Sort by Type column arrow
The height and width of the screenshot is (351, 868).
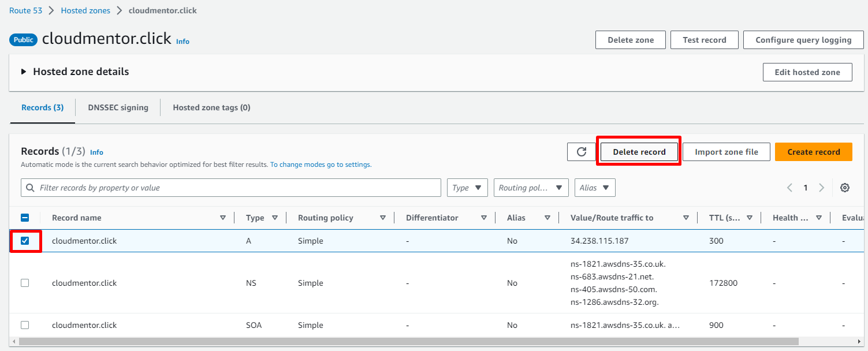pyautogui.click(x=275, y=218)
